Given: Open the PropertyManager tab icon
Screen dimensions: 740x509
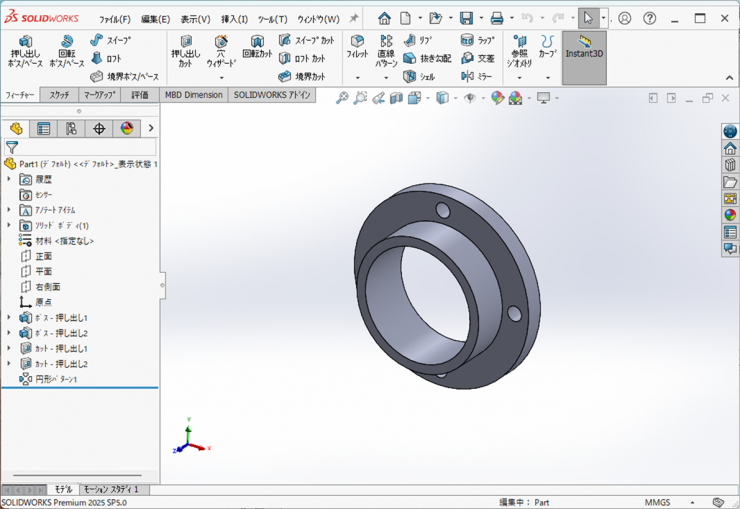Looking at the screenshot, I should coord(43,129).
